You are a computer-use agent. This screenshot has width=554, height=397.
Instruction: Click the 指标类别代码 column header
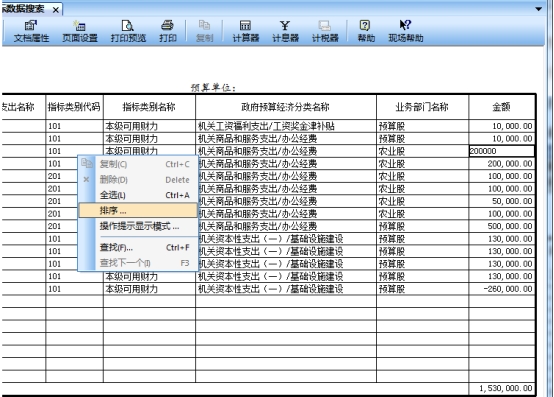74,107
